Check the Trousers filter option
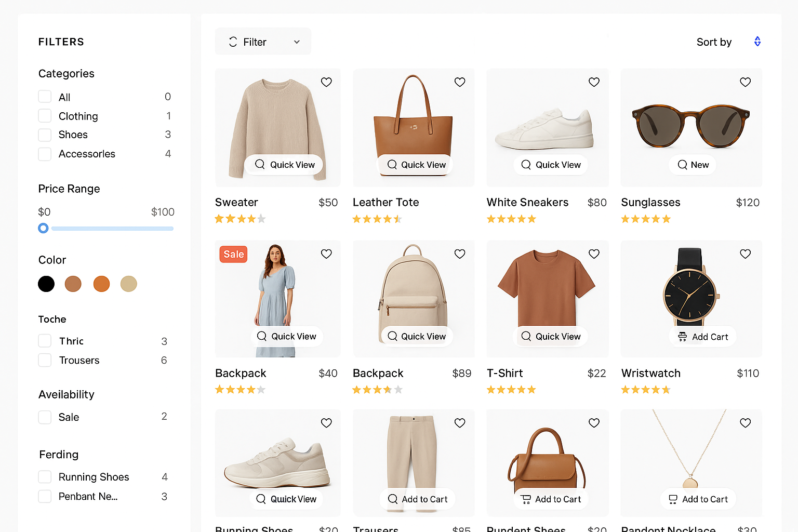The width and height of the screenshot is (798, 532). click(x=45, y=360)
